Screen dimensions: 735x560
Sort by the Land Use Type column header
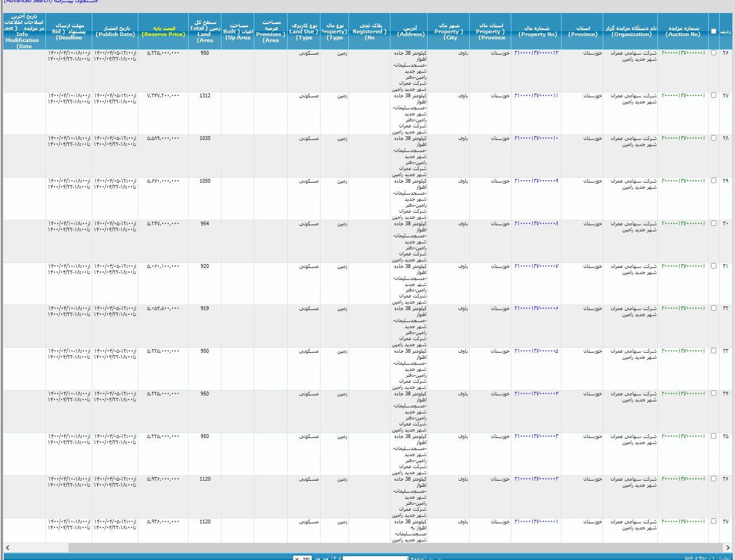pos(304,31)
